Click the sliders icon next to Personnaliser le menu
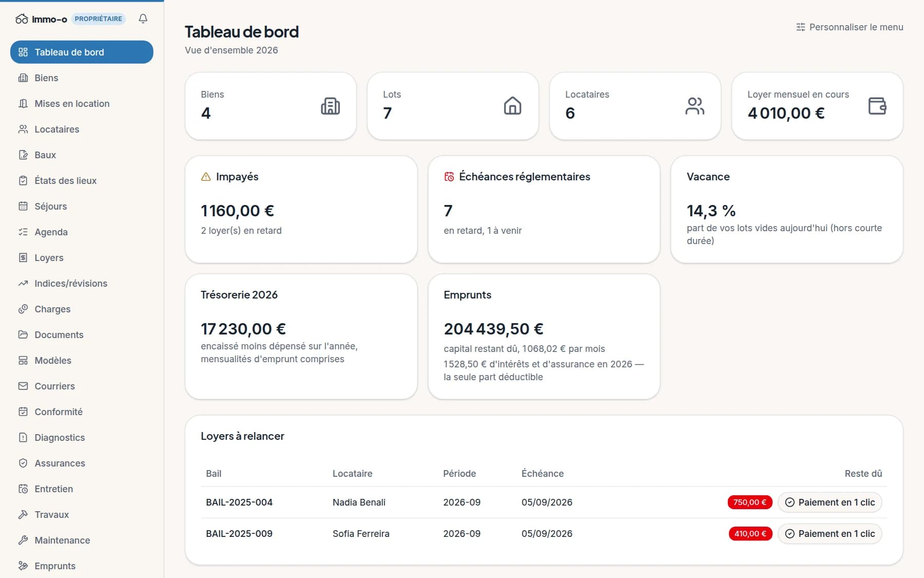Viewport: 924px width, 578px height. pos(800,27)
